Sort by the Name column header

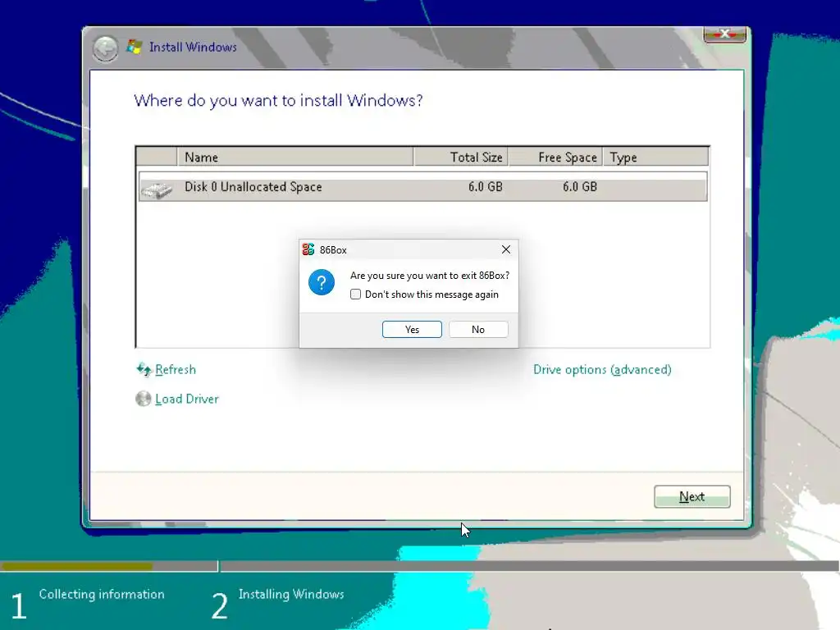295,157
